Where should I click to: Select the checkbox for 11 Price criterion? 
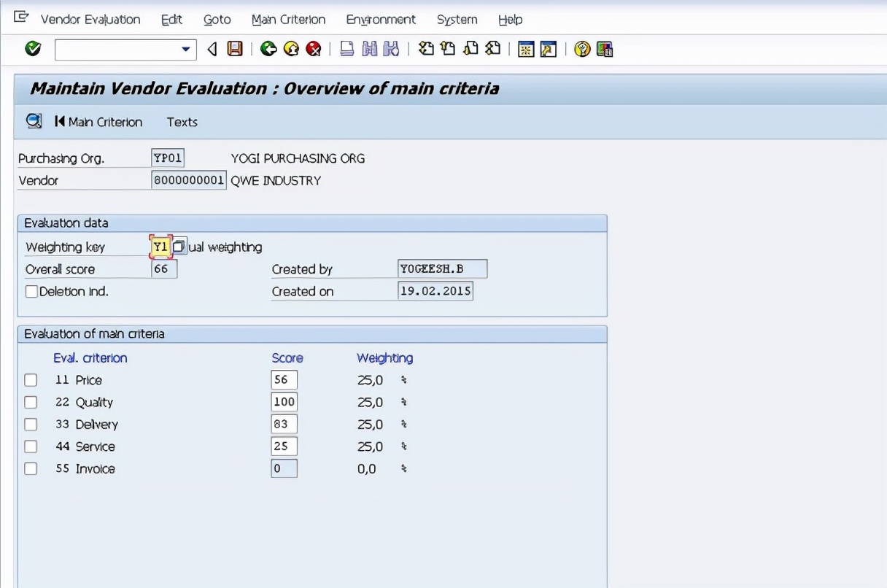tap(31, 380)
